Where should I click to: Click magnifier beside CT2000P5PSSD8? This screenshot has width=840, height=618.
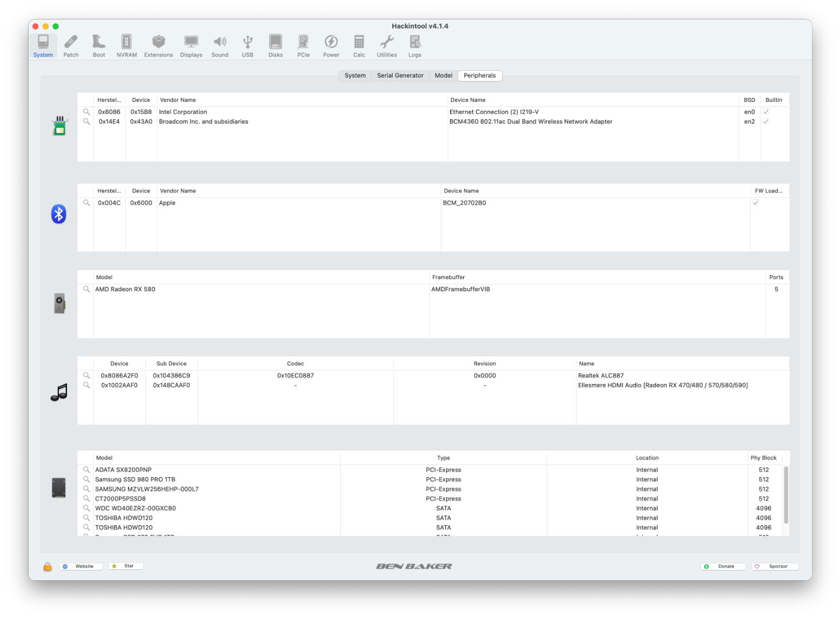pos(86,498)
